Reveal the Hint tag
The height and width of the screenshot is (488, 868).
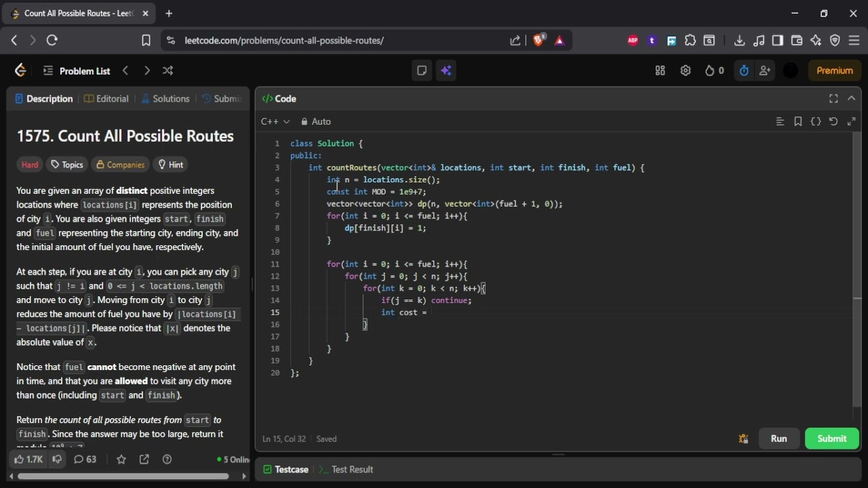(170, 165)
